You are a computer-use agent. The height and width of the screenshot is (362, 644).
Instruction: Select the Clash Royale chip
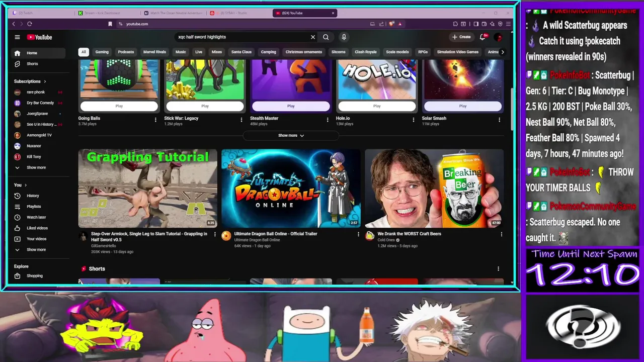click(x=366, y=52)
